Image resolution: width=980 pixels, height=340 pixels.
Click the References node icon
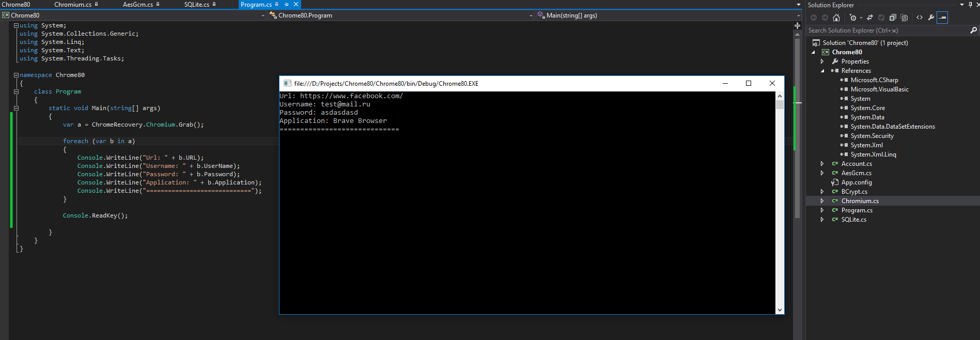(x=835, y=71)
